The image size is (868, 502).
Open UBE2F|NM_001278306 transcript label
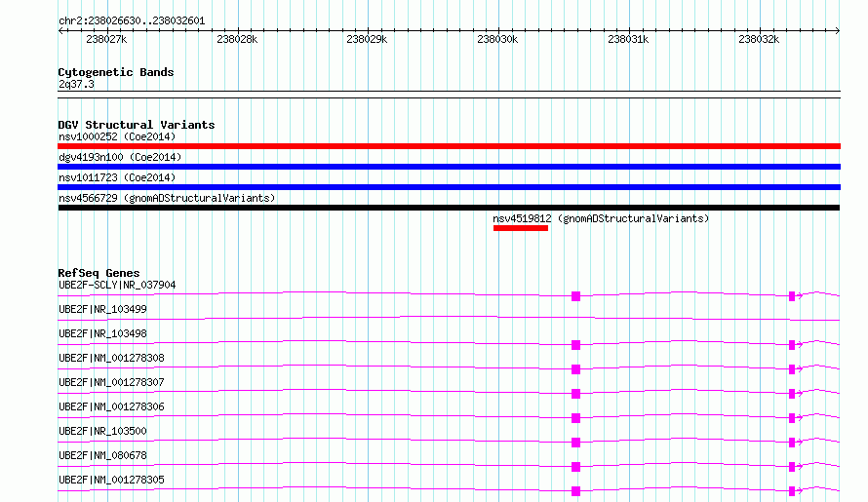pos(111,406)
